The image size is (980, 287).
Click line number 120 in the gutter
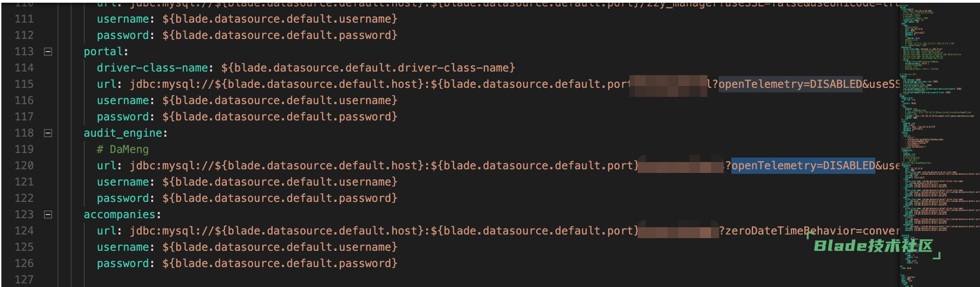pos(24,166)
